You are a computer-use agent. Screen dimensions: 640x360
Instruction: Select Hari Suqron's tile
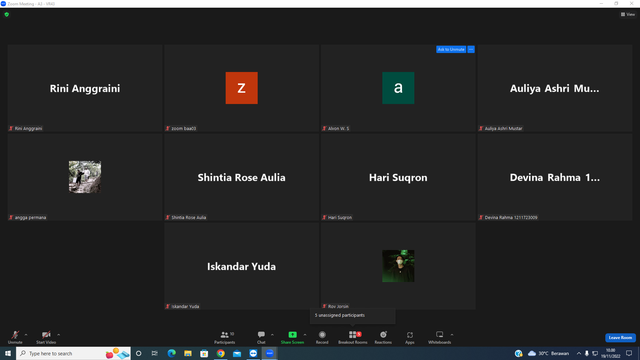pyautogui.click(x=398, y=177)
